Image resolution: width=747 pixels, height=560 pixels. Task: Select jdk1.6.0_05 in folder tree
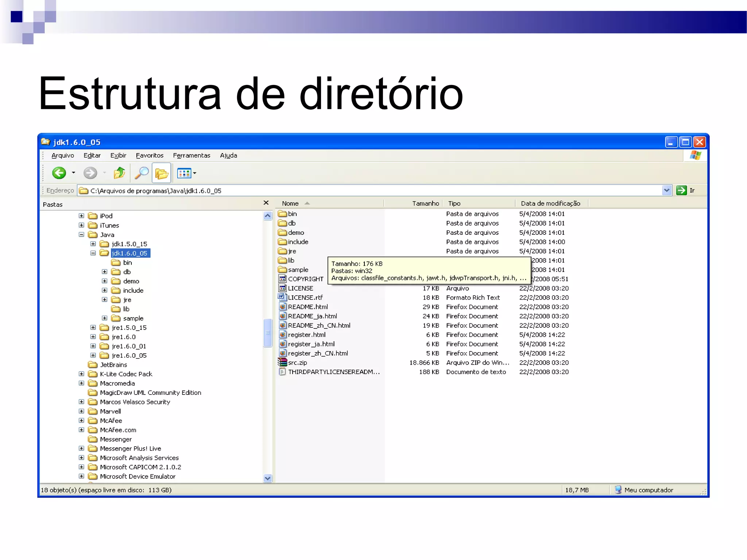click(x=130, y=253)
